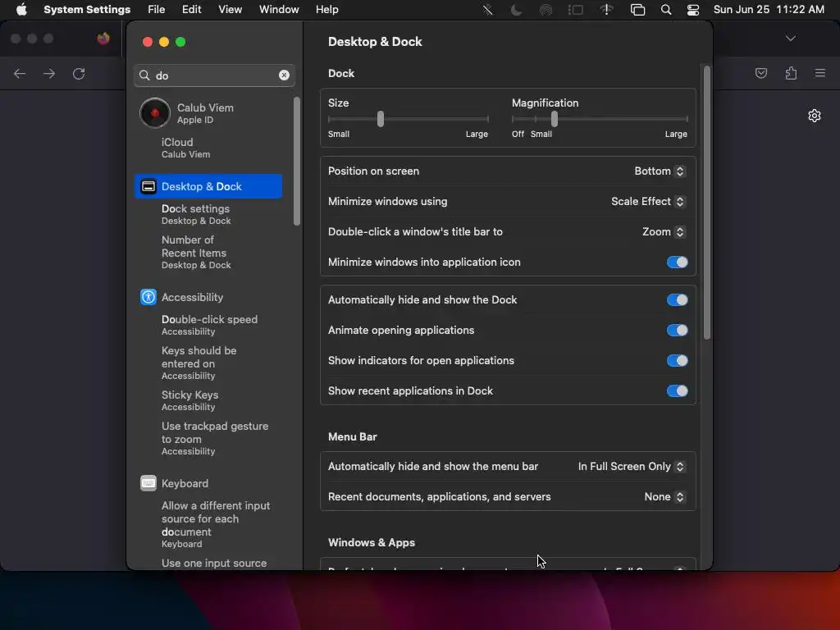Image resolution: width=840 pixels, height=630 pixels.
Task: Open Spotlight search in the menu bar
Action: 666,10
